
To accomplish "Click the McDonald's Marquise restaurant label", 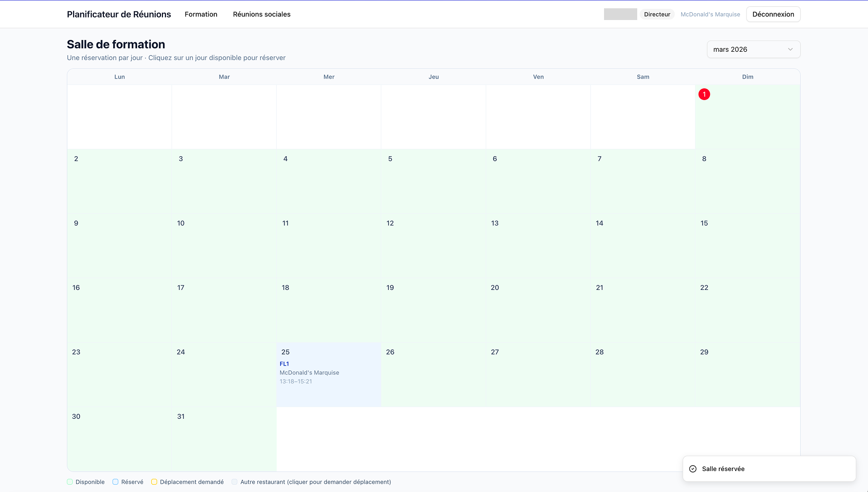I will (x=710, y=14).
